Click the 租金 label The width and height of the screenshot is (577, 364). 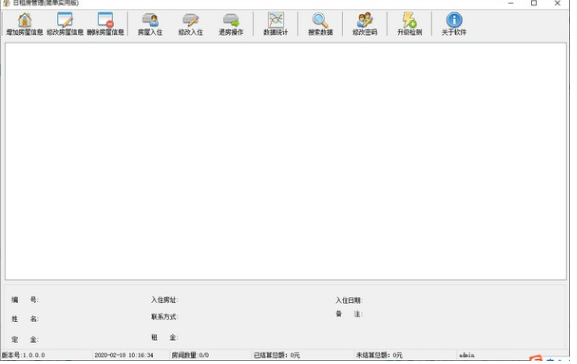(x=164, y=338)
